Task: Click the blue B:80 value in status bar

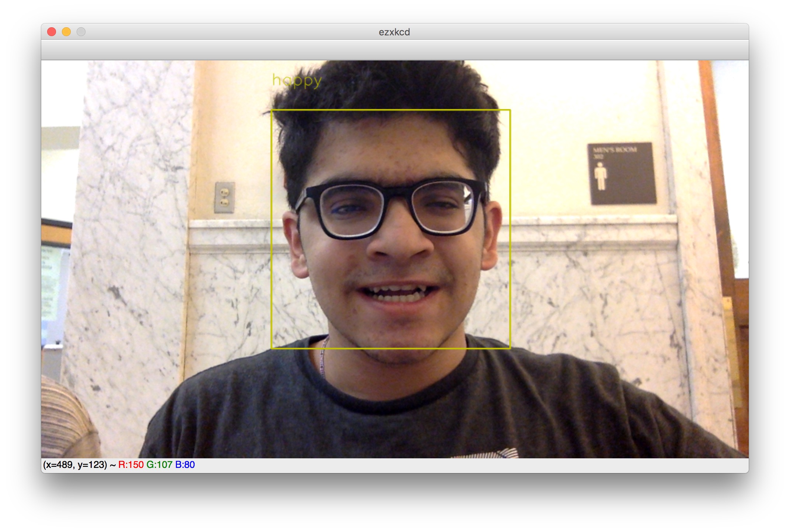Action: 185,465
